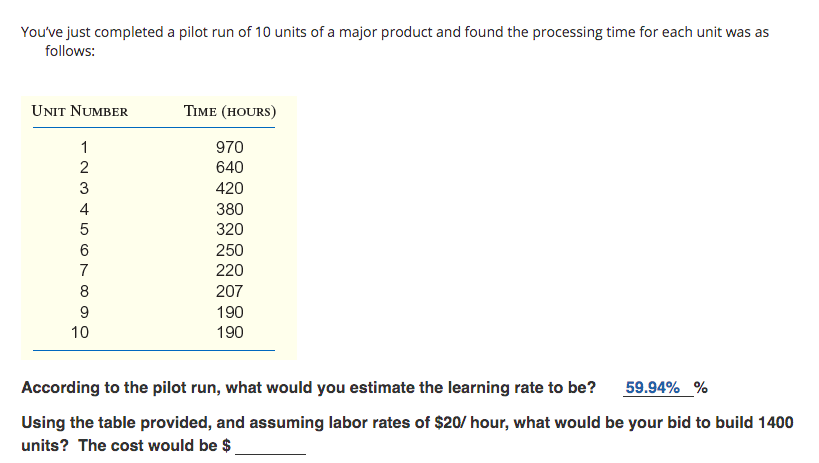The width and height of the screenshot is (819, 463).
Task: Click the blank cost answer field
Action: pos(270,446)
